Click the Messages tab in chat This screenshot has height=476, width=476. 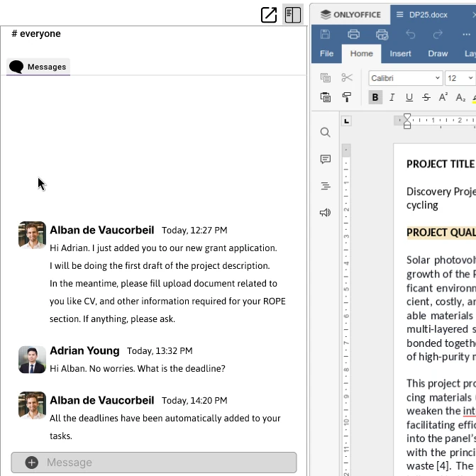pyautogui.click(x=39, y=67)
